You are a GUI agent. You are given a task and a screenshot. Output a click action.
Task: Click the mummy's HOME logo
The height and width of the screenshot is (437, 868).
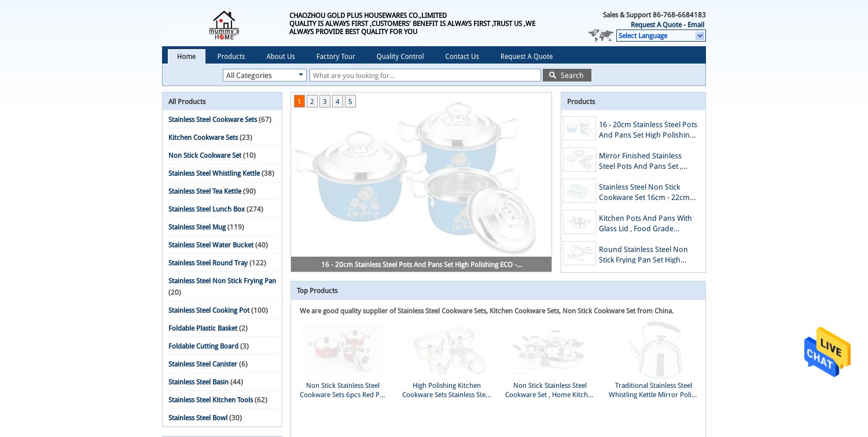(x=224, y=23)
